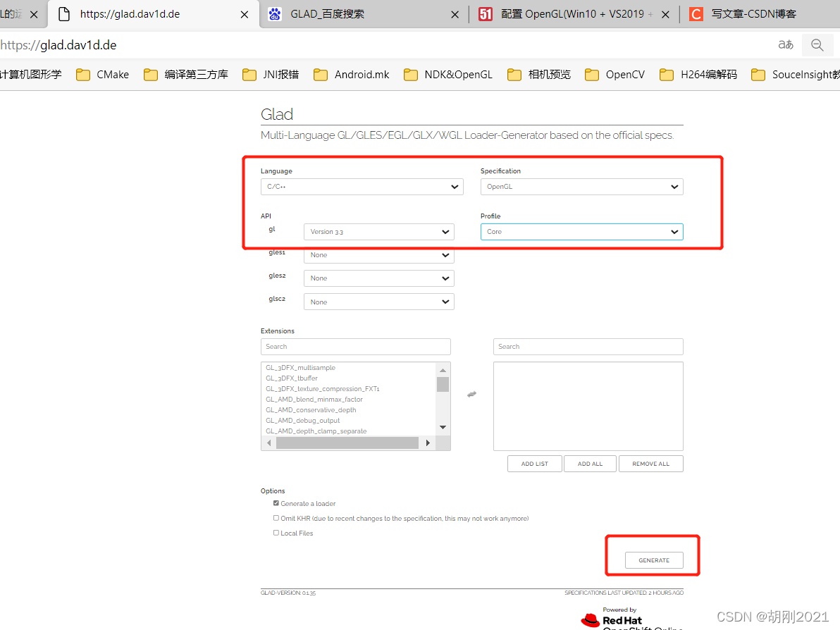Screen dimensions: 840x630
Task: Click the CSDN C favicon on tab
Action: [x=696, y=15]
